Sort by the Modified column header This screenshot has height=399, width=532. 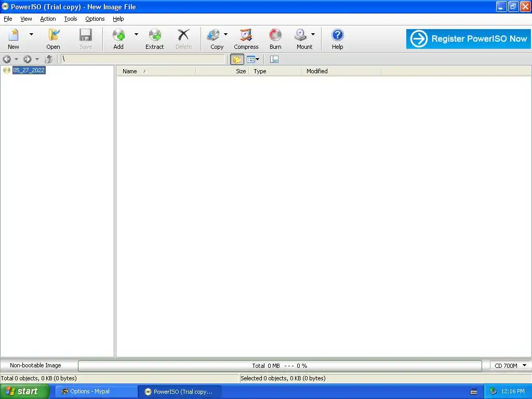(341, 71)
